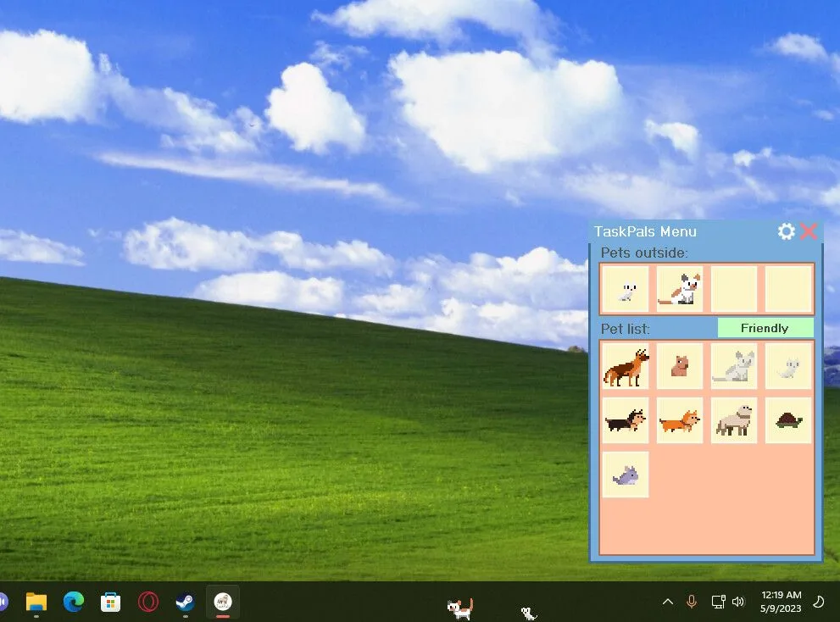Remove the calico cat from Pets outside
This screenshot has height=622, width=840.
tap(680, 290)
